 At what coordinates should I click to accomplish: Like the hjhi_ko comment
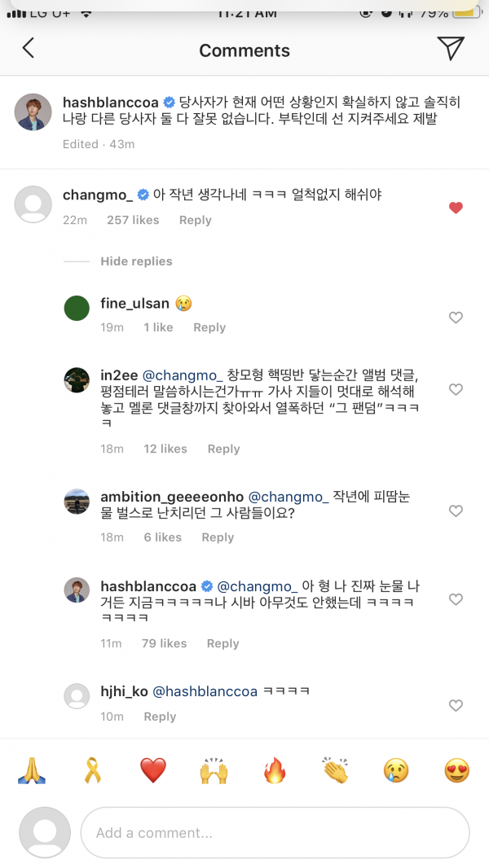tap(456, 705)
